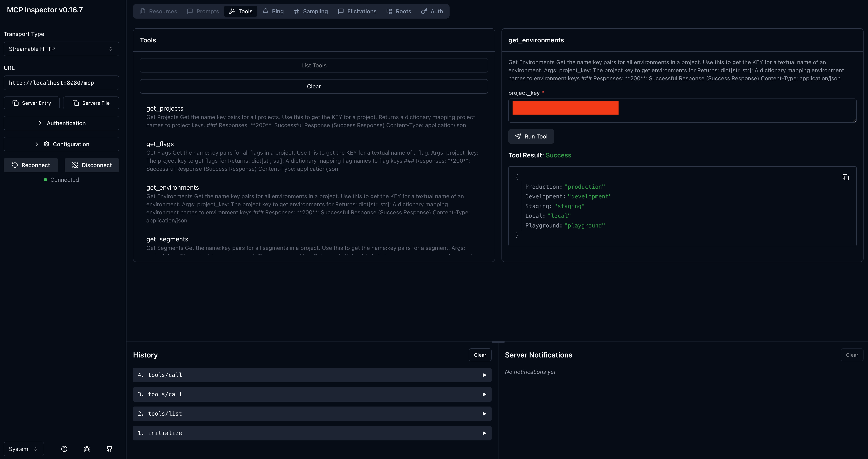Click the Tool Result Success label
The height and width of the screenshot is (459, 868).
[x=540, y=155]
